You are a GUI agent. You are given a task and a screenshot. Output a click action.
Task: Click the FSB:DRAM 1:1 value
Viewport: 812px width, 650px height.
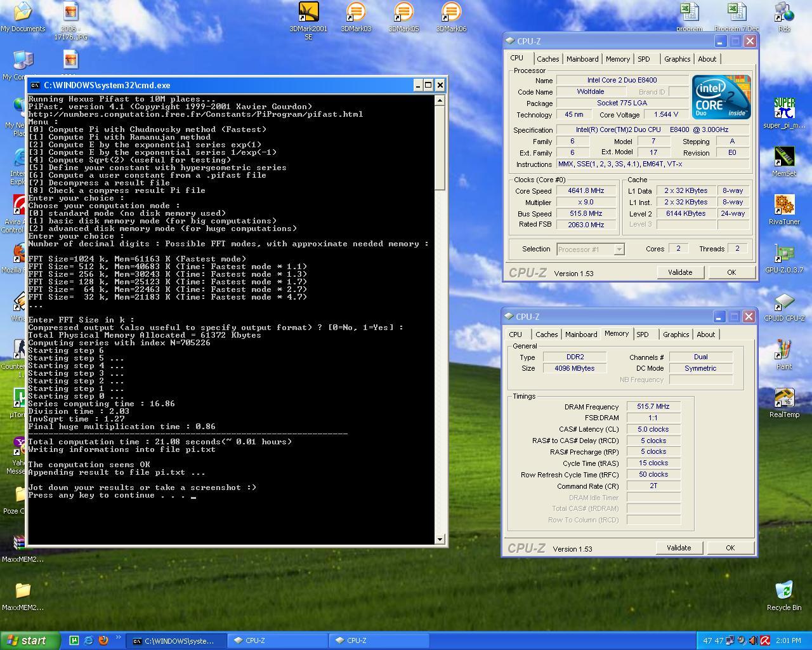[653, 418]
